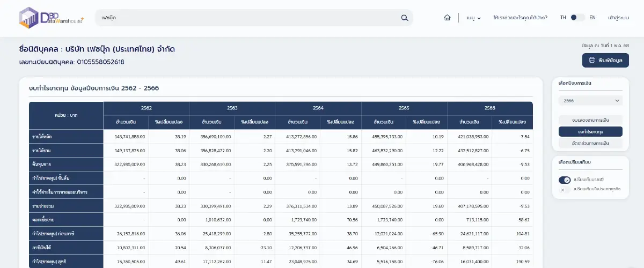644x268 pixels.
Task: Open the อัตราส่วนทางการเงิน tab
Action: (x=590, y=143)
